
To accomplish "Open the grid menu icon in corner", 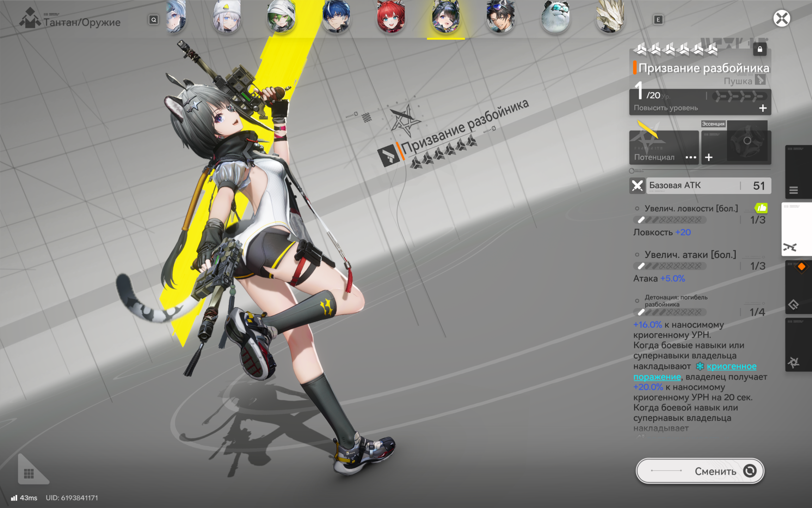I will [29, 473].
